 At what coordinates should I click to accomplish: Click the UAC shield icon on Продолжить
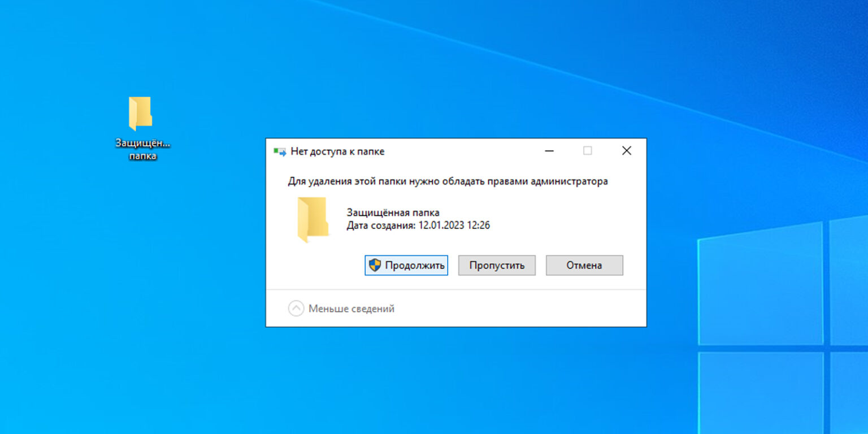pos(375,265)
